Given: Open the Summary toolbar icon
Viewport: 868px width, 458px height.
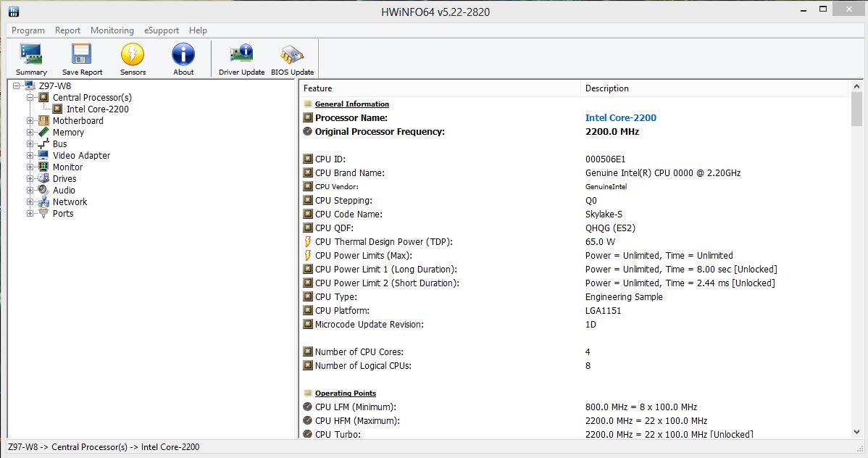Looking at the screenshot, I should (x=31, y=55).
